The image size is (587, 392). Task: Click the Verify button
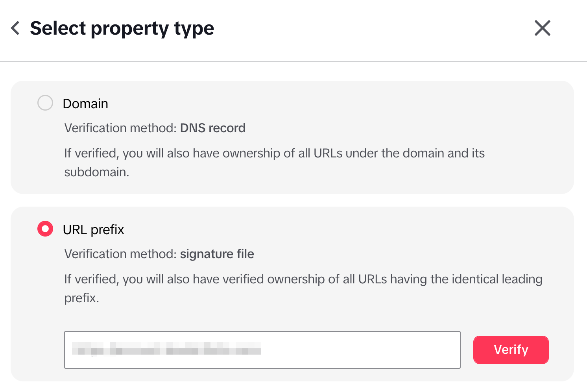pyautogui.click(x=511, y=349)
